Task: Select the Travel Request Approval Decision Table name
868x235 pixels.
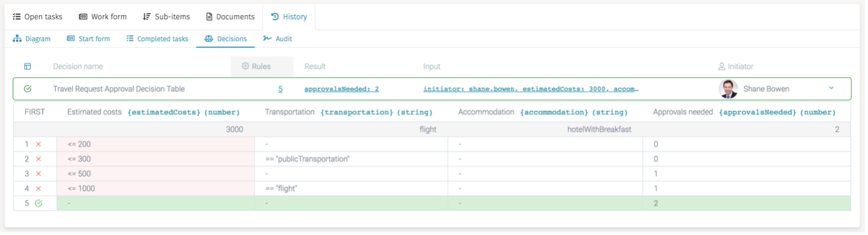Action: click(119, 89)
